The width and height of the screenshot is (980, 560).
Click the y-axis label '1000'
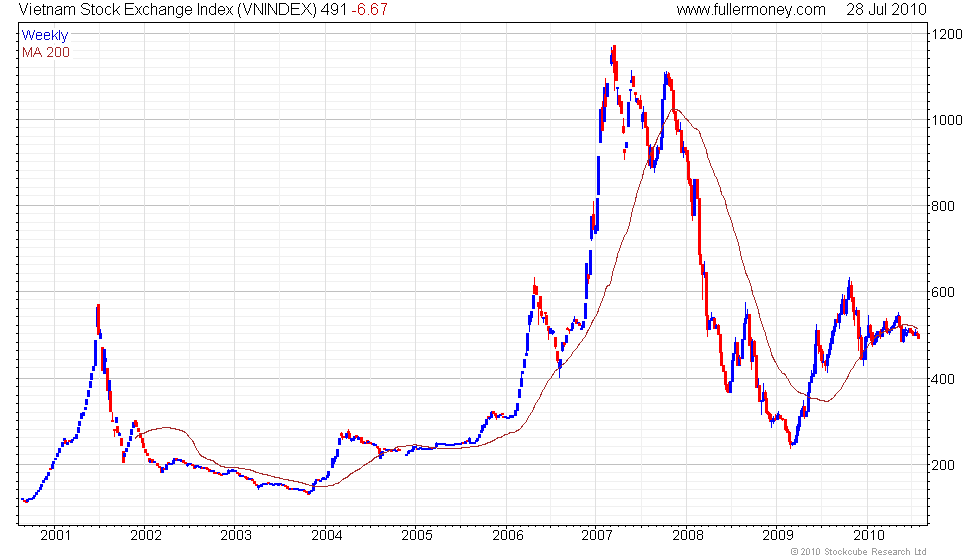[947, 120]
